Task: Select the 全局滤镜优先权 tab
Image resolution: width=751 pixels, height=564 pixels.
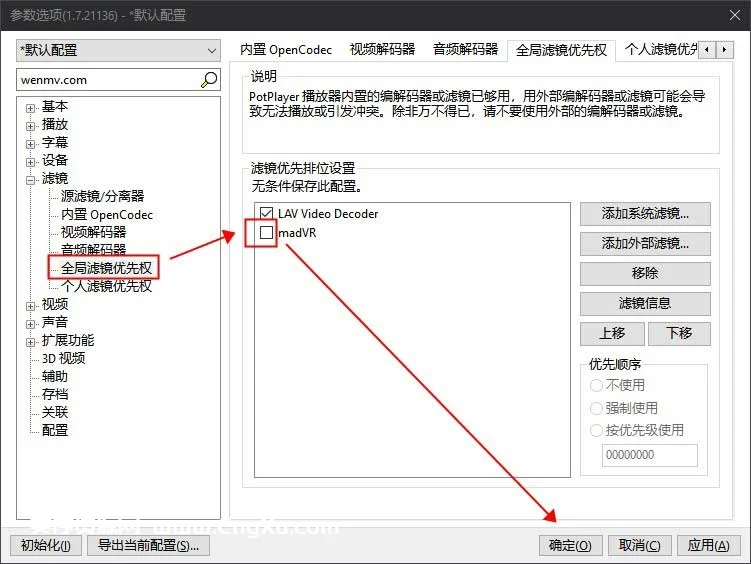Action: 561,50
